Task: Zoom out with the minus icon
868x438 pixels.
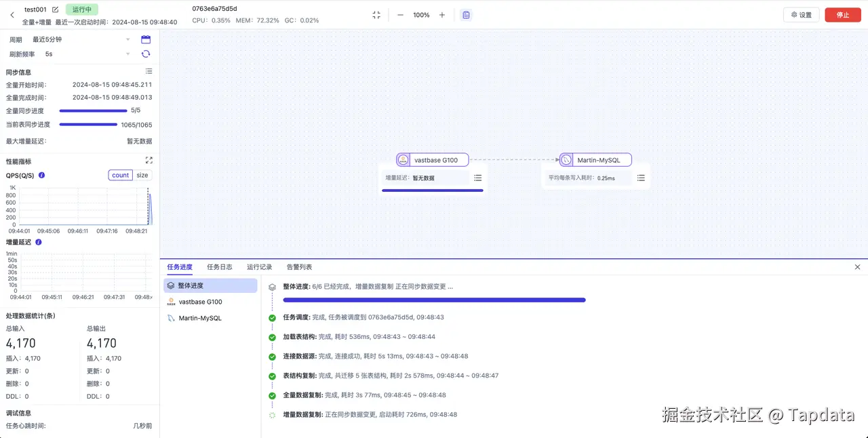Action: (400, 15)
